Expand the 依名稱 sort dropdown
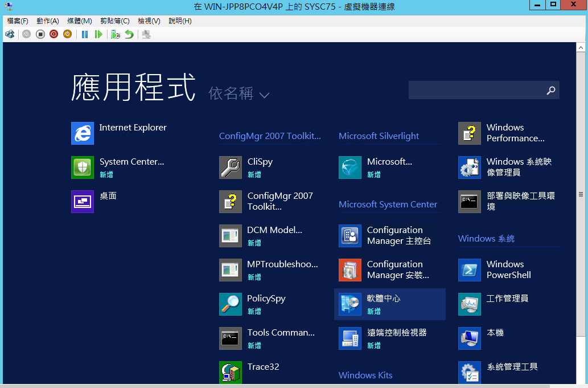588x388 pixels. click(x=239, y=93)
